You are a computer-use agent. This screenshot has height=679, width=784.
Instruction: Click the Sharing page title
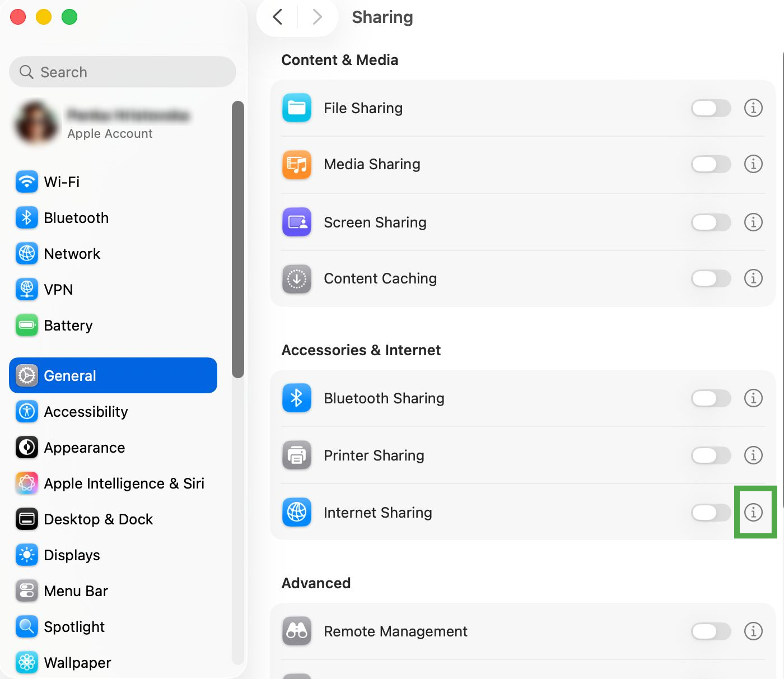(382, 17)
